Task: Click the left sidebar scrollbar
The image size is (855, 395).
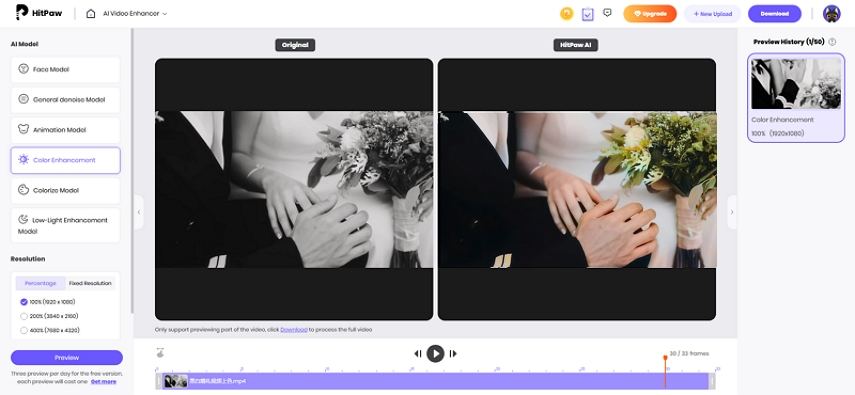Action: (x=132, y=171)
